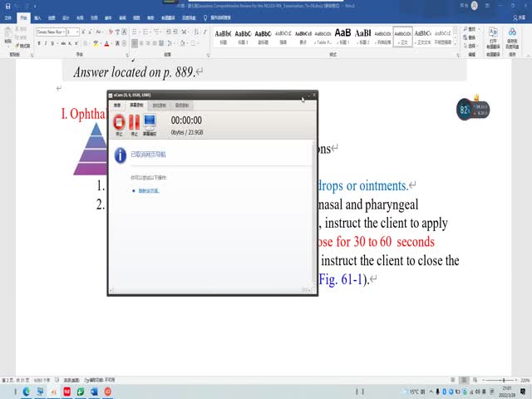Expand the font size dropdown
The height and width of the screenshot is (399, 532).
click(x=77, y=32)
